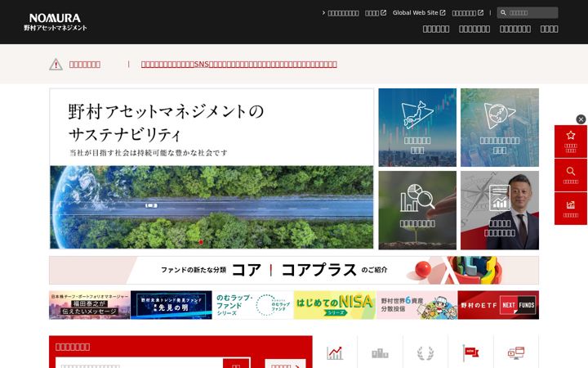Open the chevron-prefixed link in the top utility bar
Viewport: 588px width, 368px height.
341,13
